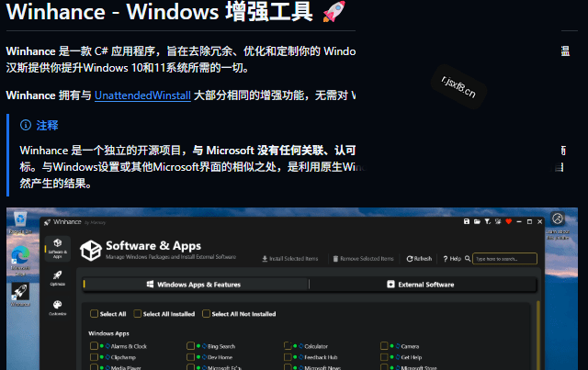Image resolution: width=588 pixels, height=370 pixels.
Task: Click Install Selected Items button
Action: 290,259
